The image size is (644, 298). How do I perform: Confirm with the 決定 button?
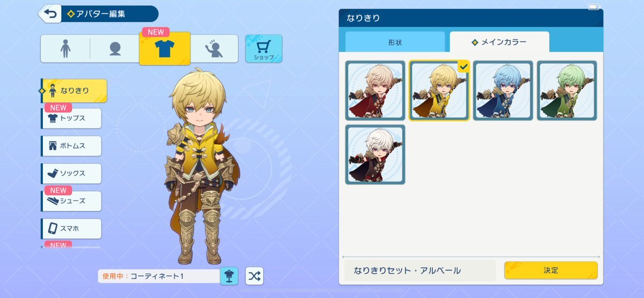(x=551, y=271)
